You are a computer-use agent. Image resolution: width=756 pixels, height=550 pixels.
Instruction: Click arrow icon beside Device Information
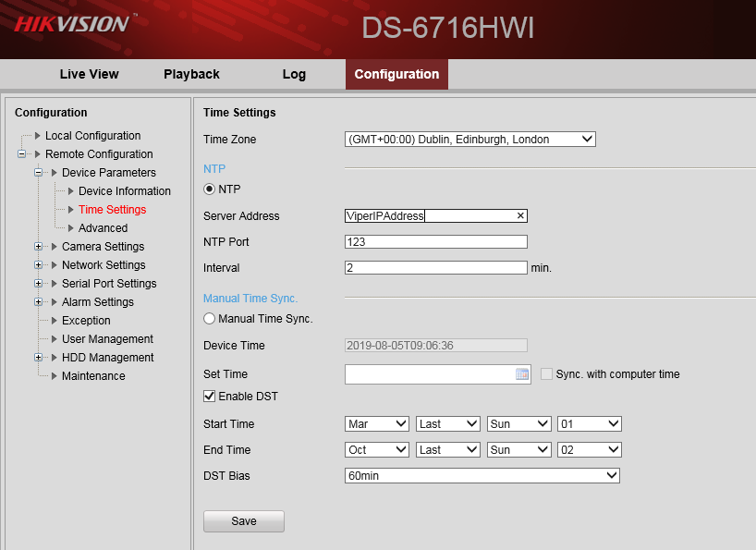pos(71,191)
